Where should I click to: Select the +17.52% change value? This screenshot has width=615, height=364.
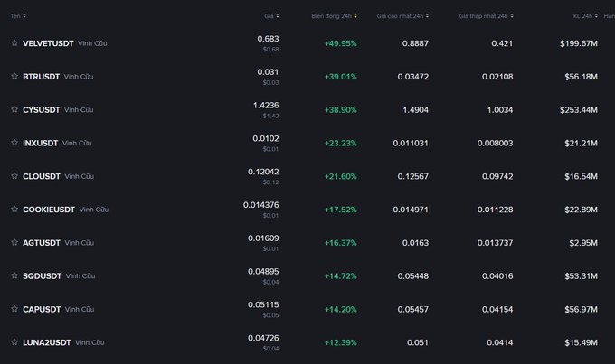(x=340, y=210)
